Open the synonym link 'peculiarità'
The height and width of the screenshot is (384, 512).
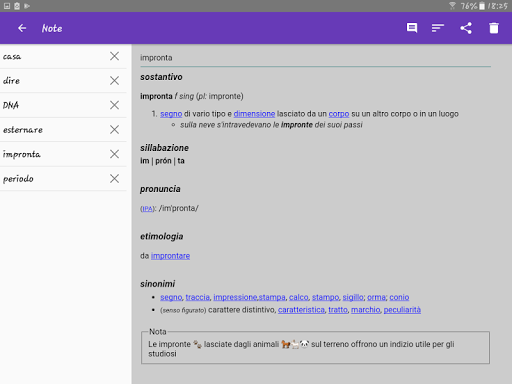(x=402, y=310)
